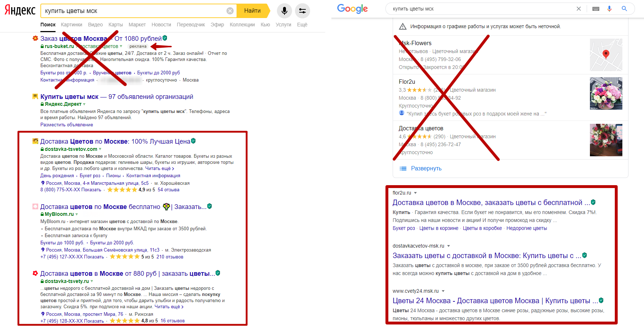Open the 54 отзыва reviews link
644x327 pixels.
click(168, 190)
